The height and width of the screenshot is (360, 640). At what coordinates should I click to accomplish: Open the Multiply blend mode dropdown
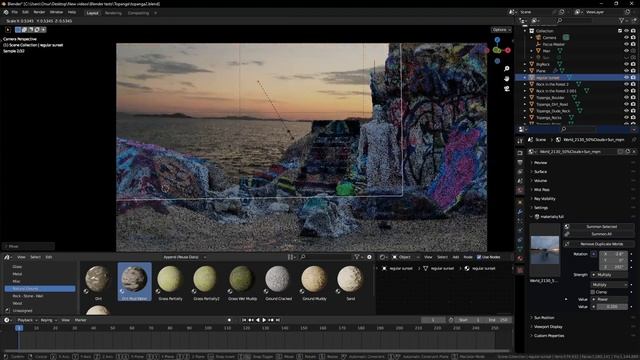[609, 284]
